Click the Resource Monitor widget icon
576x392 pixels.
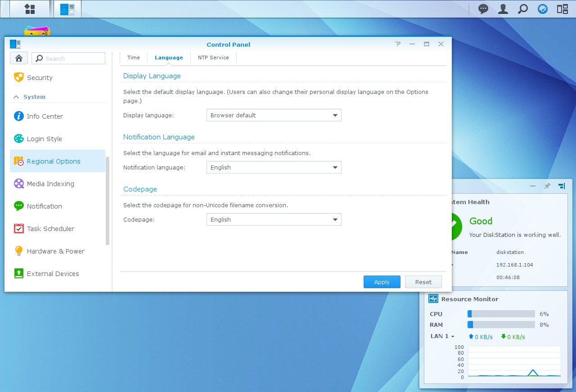click(433, 298)
